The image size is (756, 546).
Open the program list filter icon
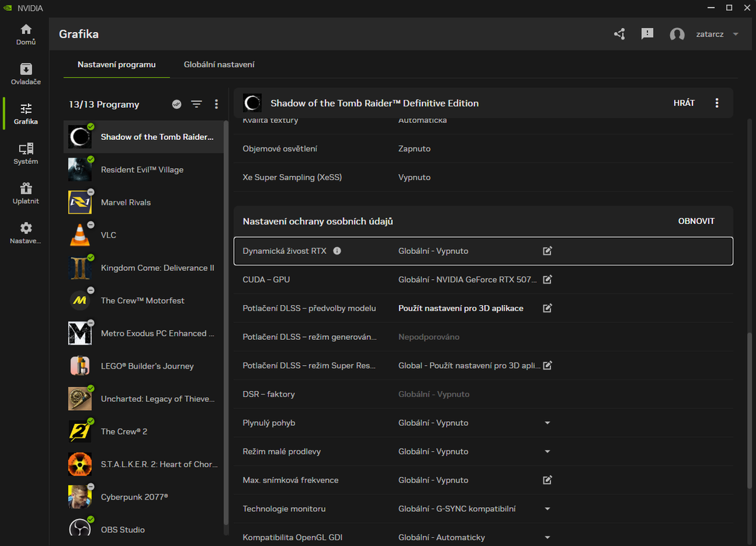pos(197,104)
